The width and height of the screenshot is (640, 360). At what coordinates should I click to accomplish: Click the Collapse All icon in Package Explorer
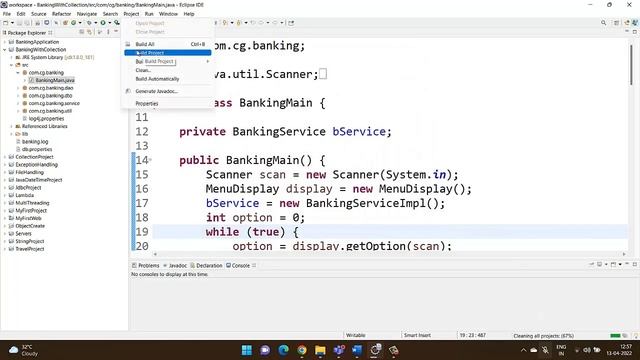coord(82,32)
